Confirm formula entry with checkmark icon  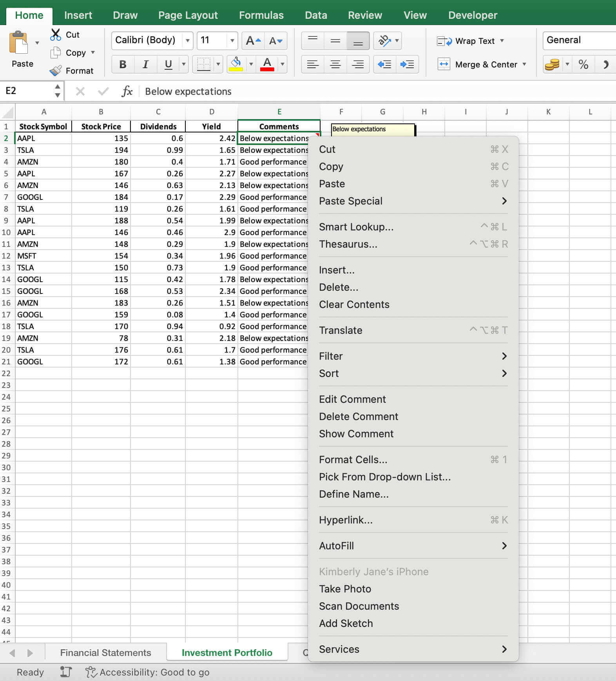coord(103,91)
